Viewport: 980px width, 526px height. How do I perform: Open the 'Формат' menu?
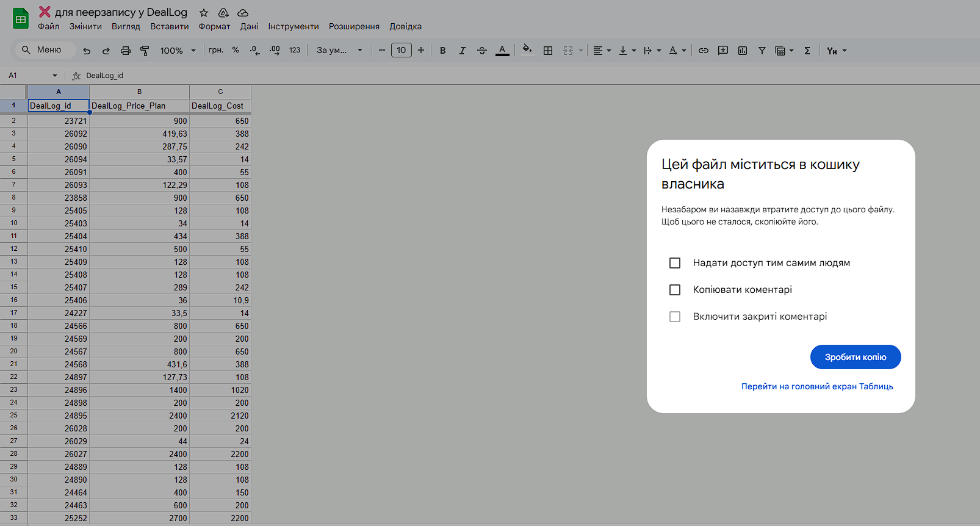click(214, 26)
